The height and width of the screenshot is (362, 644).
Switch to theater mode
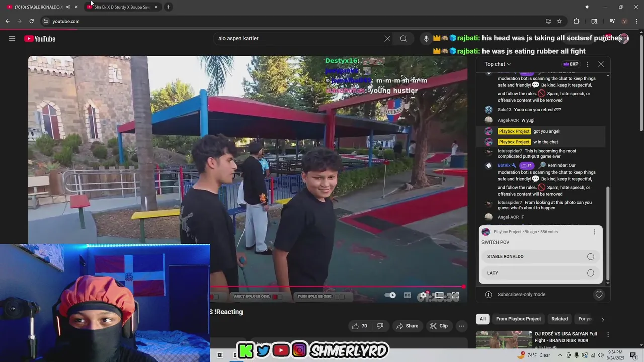[439, 296]
